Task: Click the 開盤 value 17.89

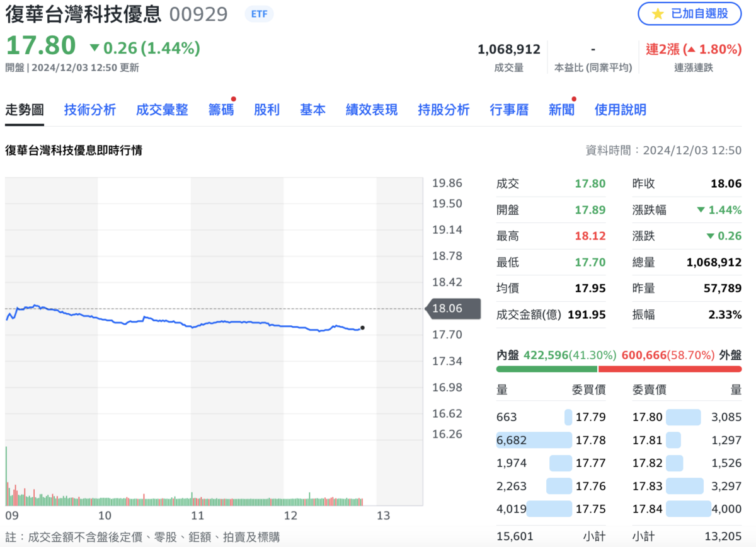Action: (590, 210)
